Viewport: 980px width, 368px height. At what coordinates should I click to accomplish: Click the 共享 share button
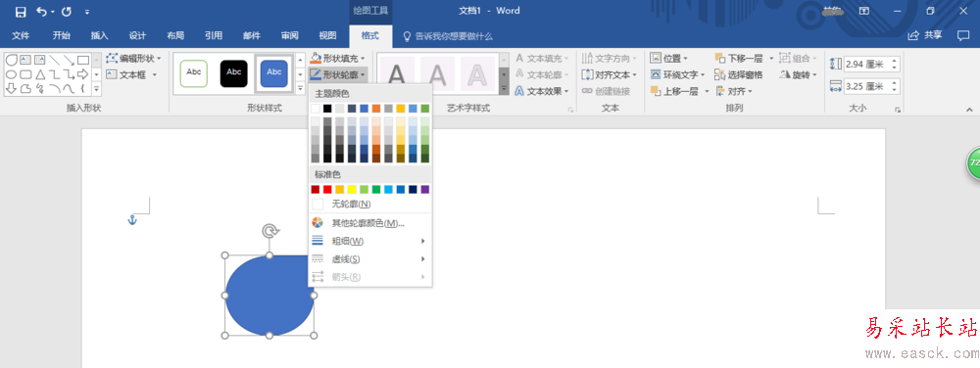[925, 35]
